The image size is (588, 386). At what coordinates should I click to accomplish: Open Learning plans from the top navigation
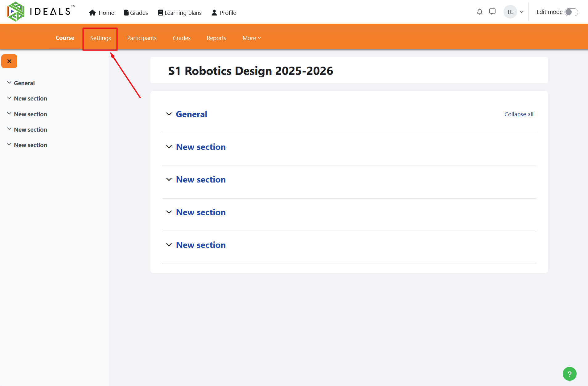tap(180, 13)
